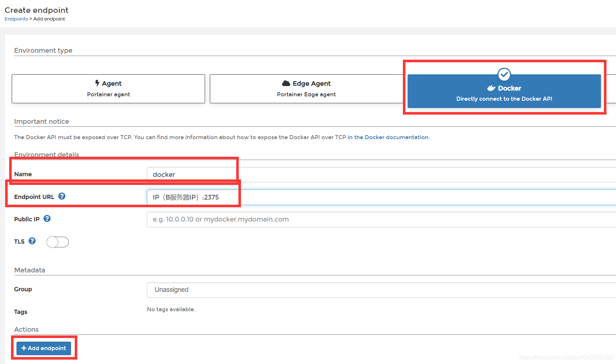Click the 'No tags available.' text
The width and height of the screenshot is (616, 364).
[x=171, y=309]
